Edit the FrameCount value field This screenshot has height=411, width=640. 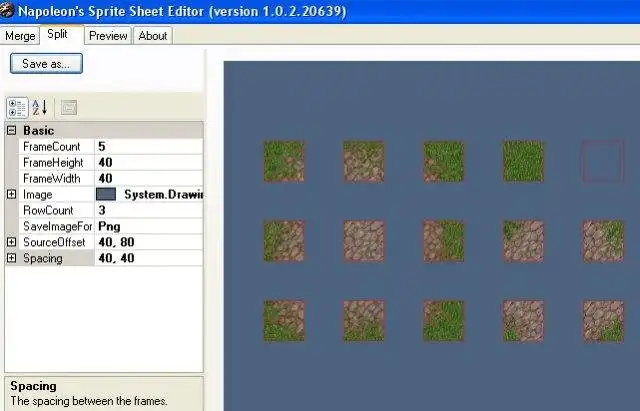(149, 147)
